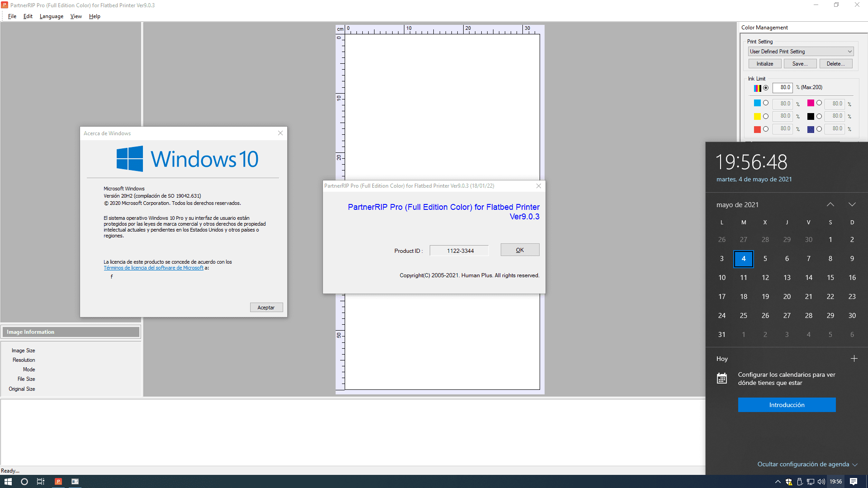
Task: Select the combined CMYK ink limit radio button
Action: click(767, 88)
